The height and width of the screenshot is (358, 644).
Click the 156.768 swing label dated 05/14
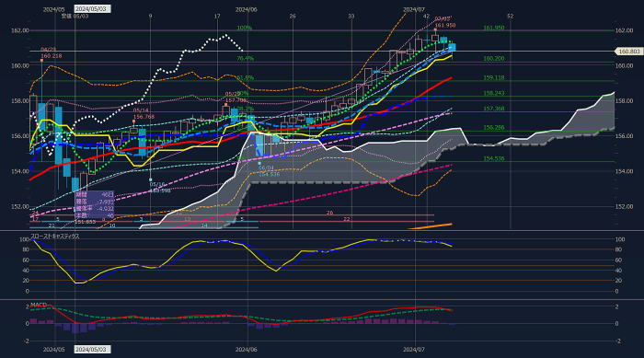pos(144,117)
